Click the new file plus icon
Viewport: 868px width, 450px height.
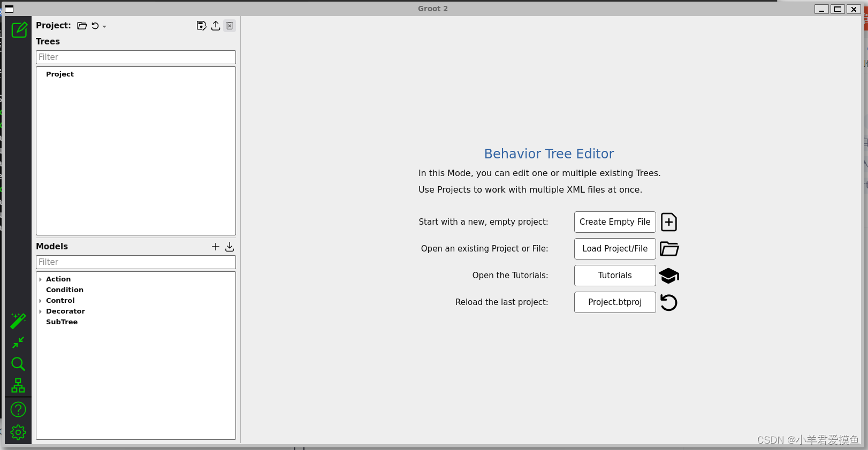coord(669,222)
